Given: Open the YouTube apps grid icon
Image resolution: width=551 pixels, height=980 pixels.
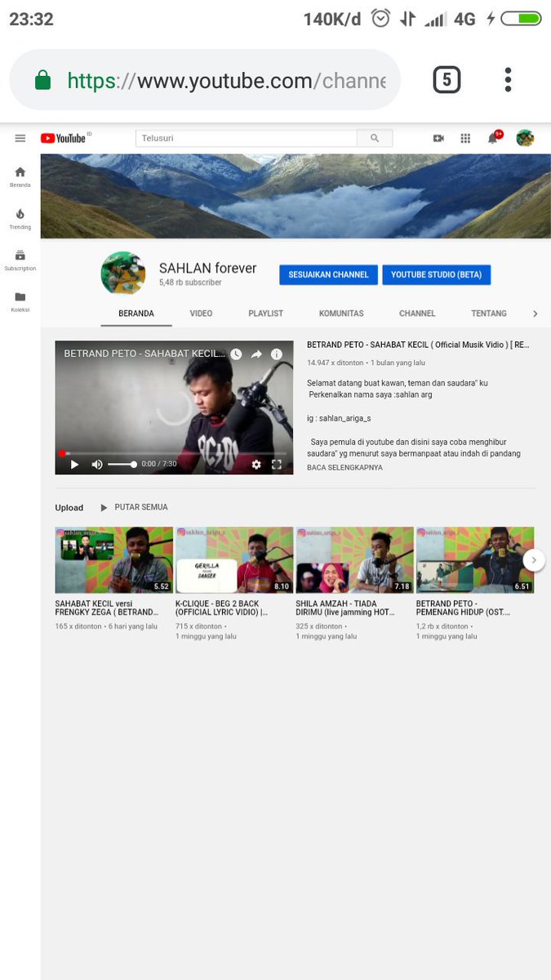Looking at the screenshot, I should (x=465, y=139).
